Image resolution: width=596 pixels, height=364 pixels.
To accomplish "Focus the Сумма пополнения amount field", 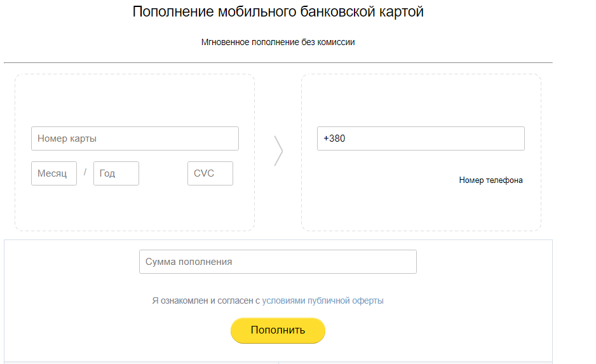I will [278, 262].
